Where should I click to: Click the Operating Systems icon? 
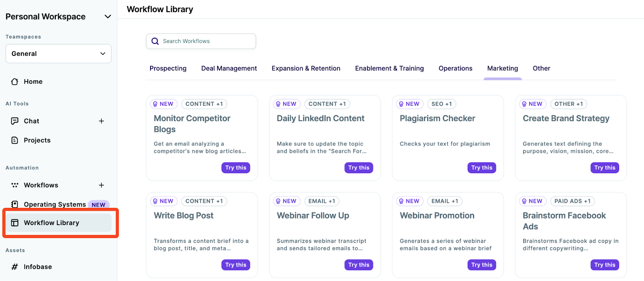click(x=15, y=204)
